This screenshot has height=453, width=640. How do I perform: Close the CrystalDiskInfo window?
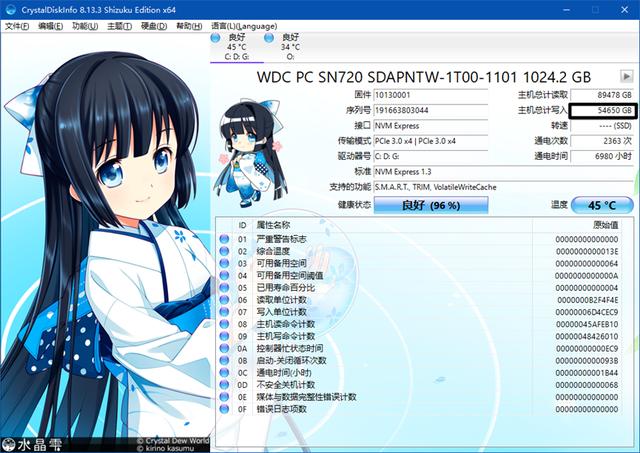pos(624,10)
